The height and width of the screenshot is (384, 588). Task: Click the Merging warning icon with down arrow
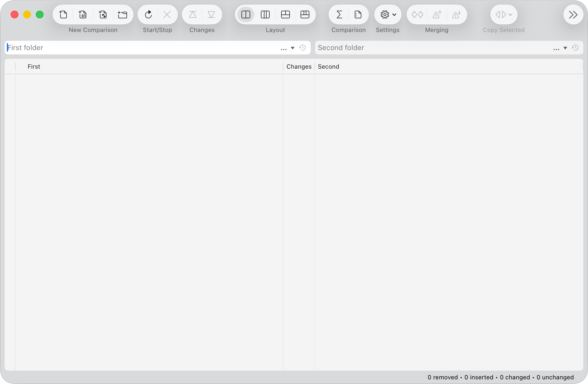[456, 14]
